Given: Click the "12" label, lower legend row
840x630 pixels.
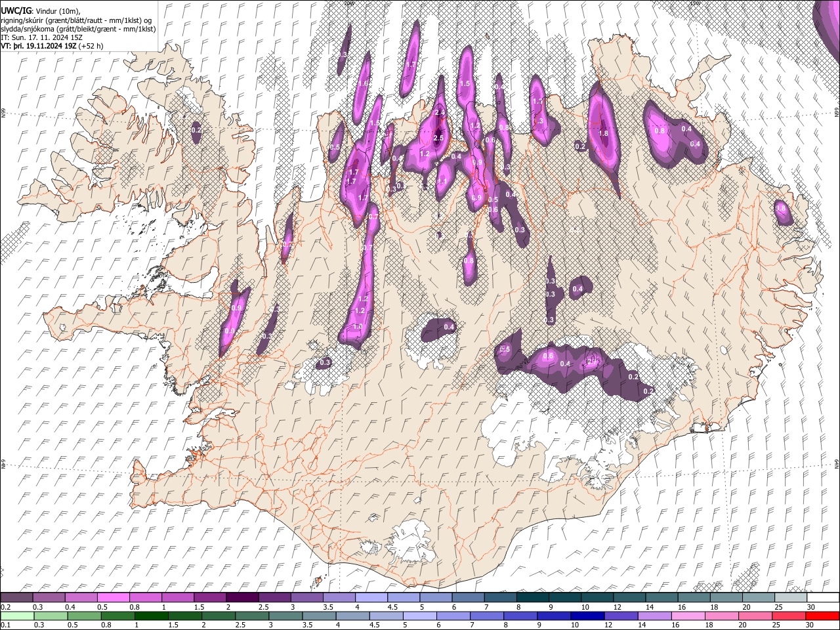Looking at the screenshot, I should tap(608, 625).
